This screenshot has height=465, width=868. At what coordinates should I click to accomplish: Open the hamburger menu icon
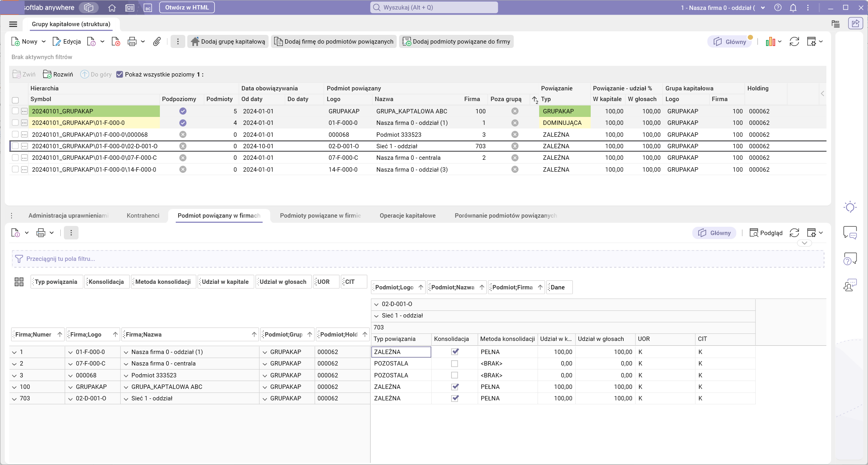click(x=13, y=24)
